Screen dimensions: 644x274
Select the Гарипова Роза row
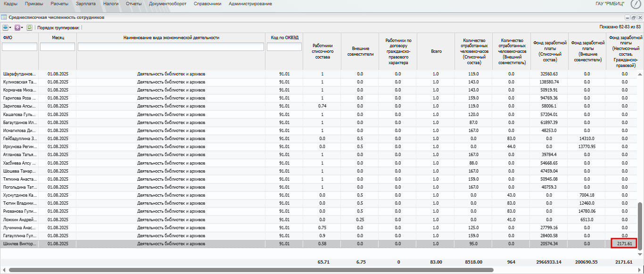[318, 98]
